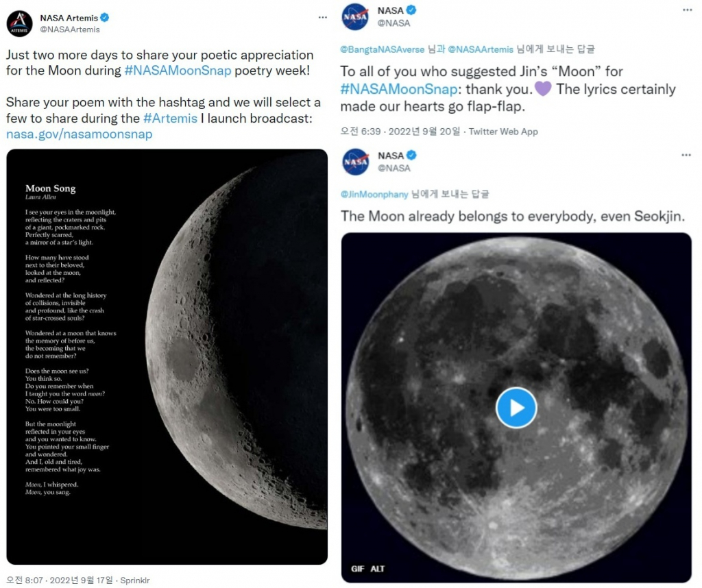This screenshot has height=588, width=702.
Task: Open the Moon Song poem image
Action: 167,356
